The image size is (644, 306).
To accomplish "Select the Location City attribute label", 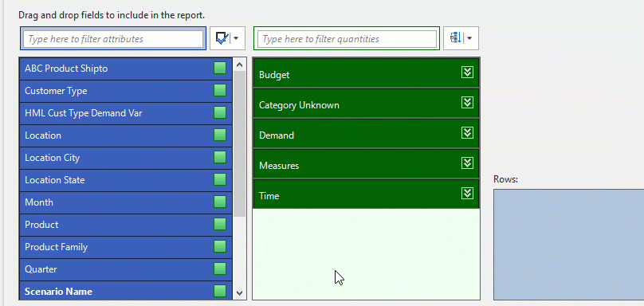I will (52, 158).
